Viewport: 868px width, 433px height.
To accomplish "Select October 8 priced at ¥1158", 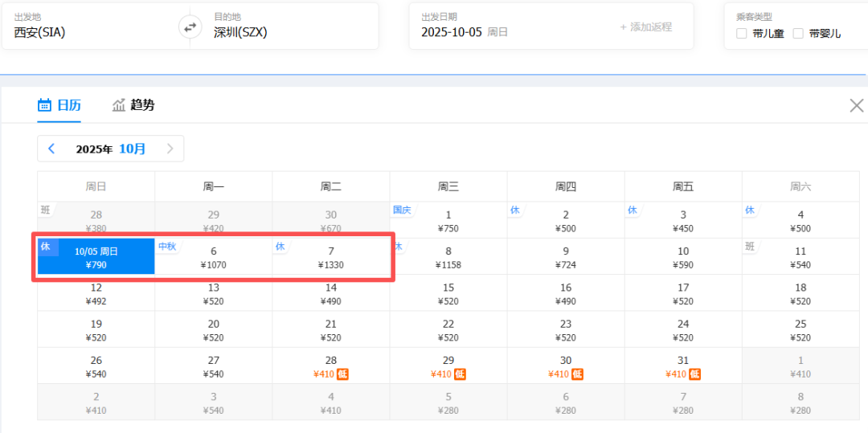I will pyautogui.click(x=448, y=257).
